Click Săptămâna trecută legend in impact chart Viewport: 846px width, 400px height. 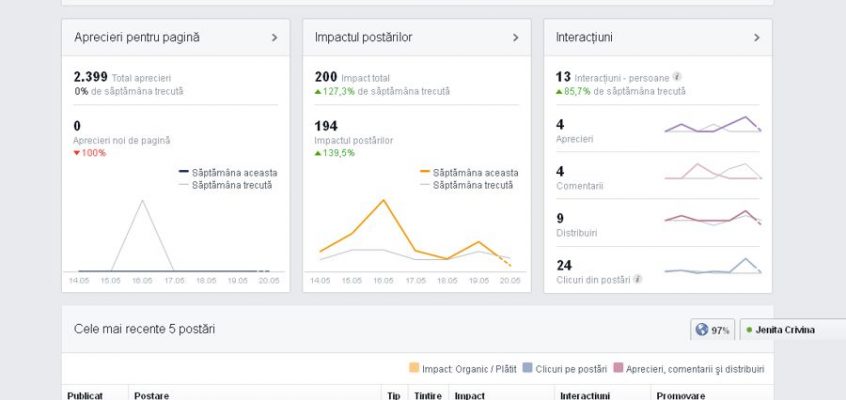[x=466, y=185]
